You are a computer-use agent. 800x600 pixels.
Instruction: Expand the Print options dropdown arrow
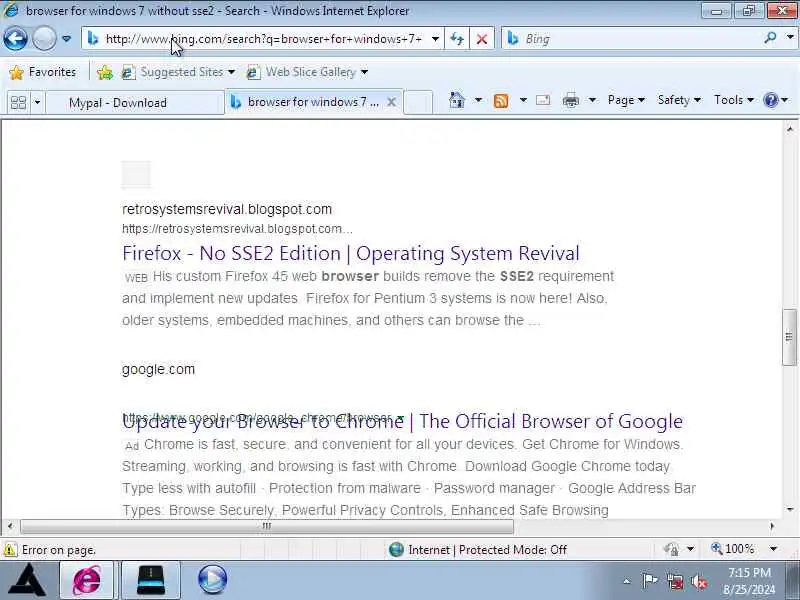(x=592, y=100)
